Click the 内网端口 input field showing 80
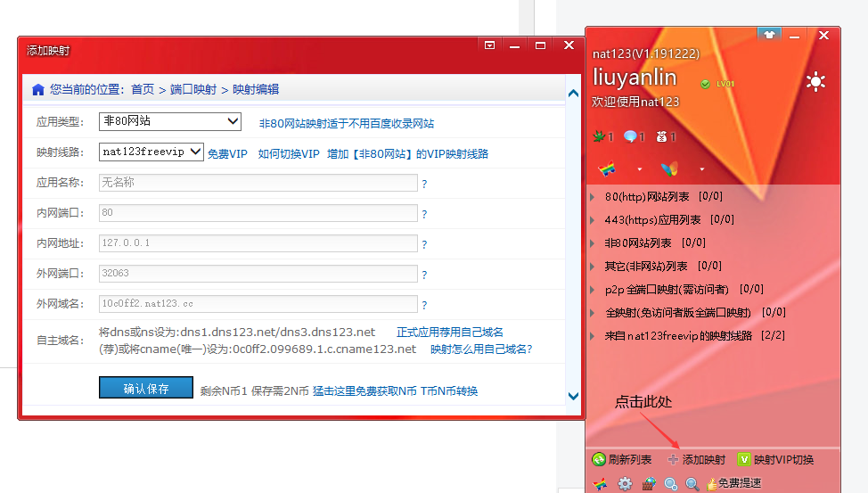Screen dimensions: 868x493 tap(258, 213)
